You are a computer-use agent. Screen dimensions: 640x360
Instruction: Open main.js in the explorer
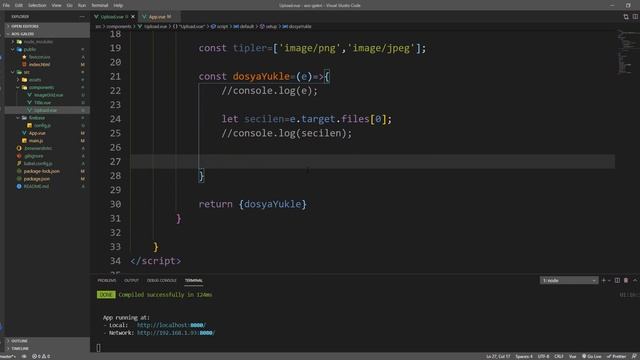click(x=36, y=141)
